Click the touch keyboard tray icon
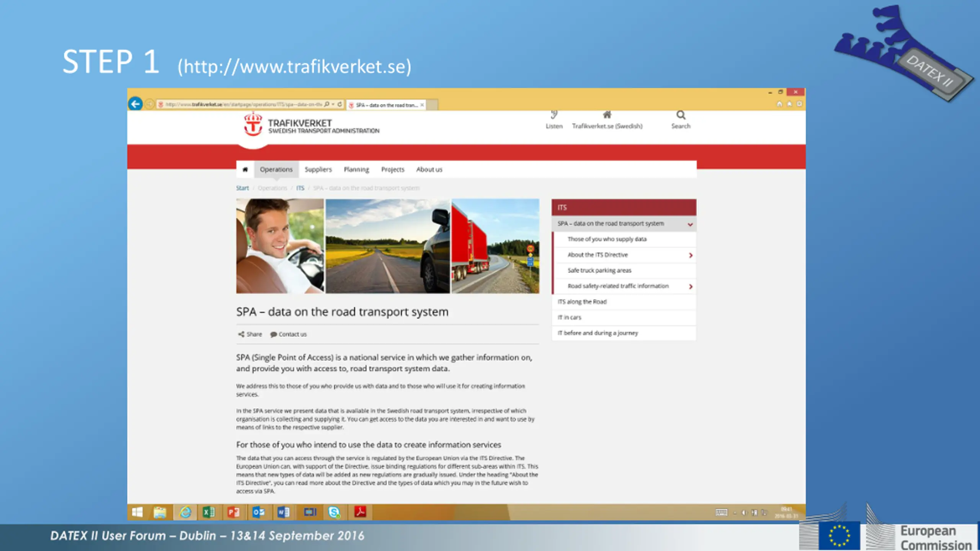 tap(721, 512)
